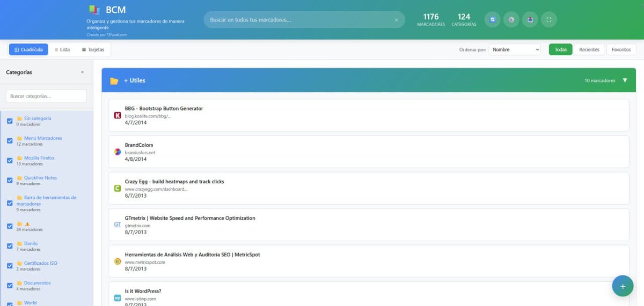Click the BrandColors favicon

tap(118, 152)
